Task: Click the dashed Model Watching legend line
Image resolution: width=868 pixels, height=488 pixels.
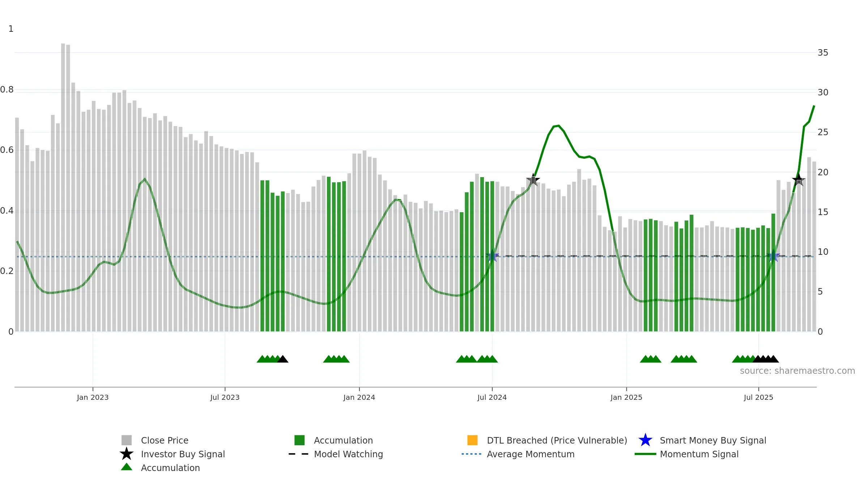Action: [298, 454]
